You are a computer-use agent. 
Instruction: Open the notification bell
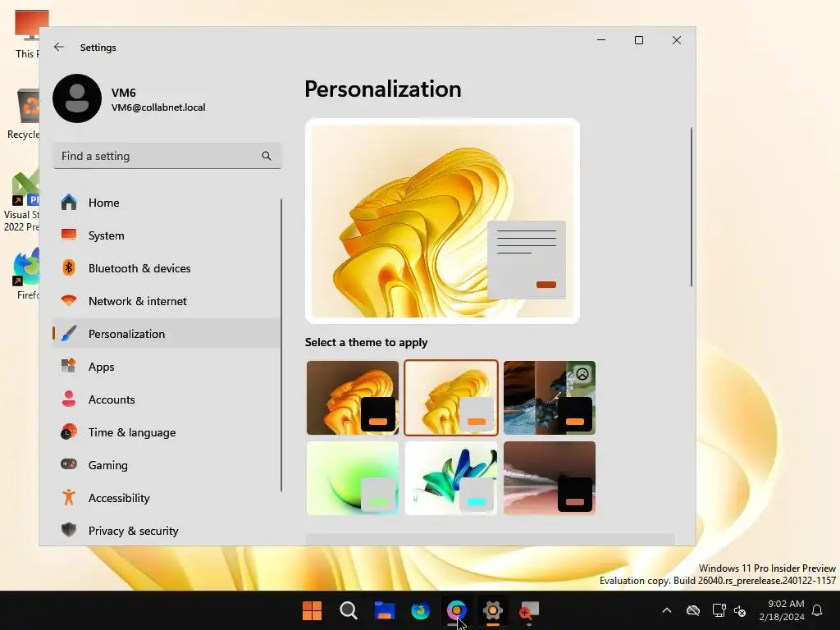click(x=818, y=610)
